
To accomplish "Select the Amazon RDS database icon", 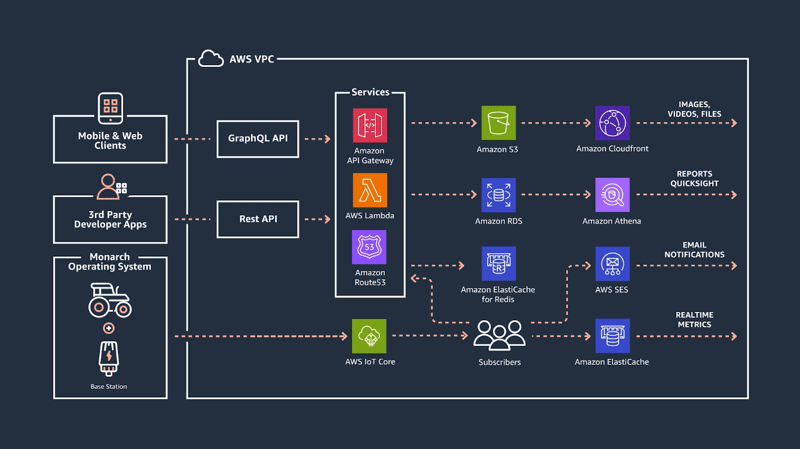I will (498, 195).
